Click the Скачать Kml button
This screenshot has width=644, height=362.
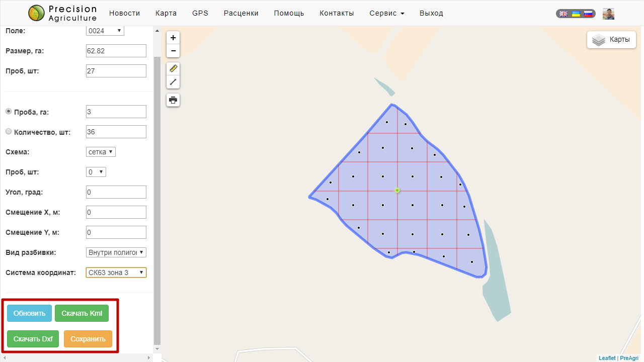point(82,313)
